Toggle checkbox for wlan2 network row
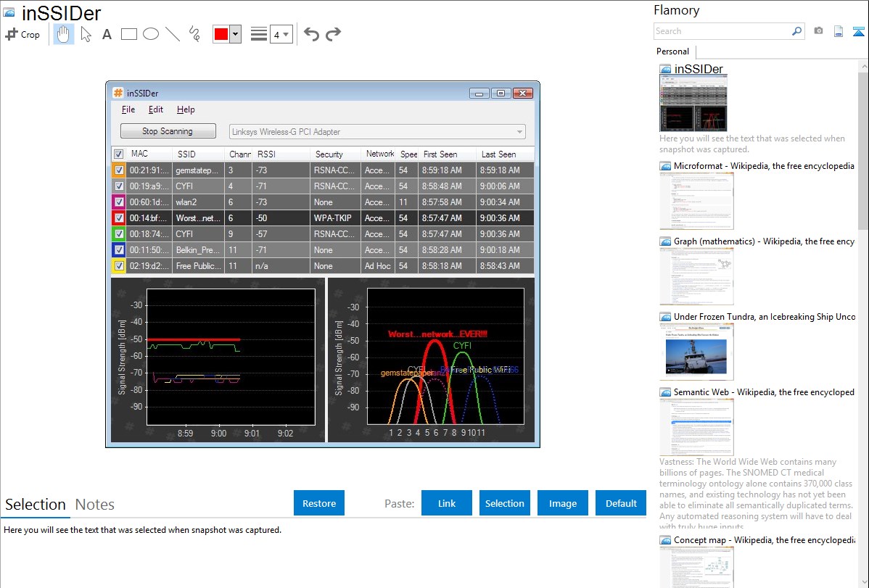Image resolution: width=869 pixels, height=588 pixels. pos(118,202)
